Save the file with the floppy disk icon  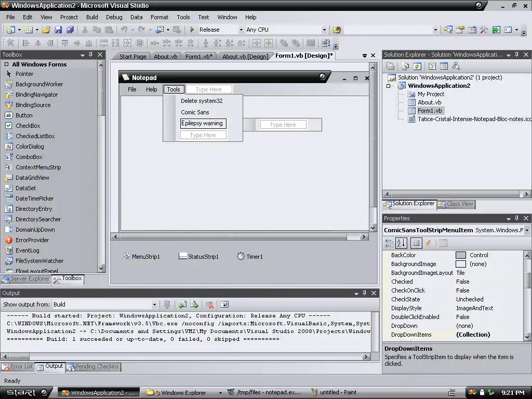[x=58, y=30]
